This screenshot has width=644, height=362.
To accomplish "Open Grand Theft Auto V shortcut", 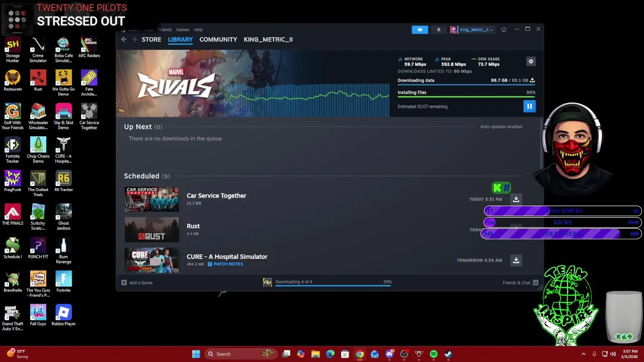I will coord(13,318).
